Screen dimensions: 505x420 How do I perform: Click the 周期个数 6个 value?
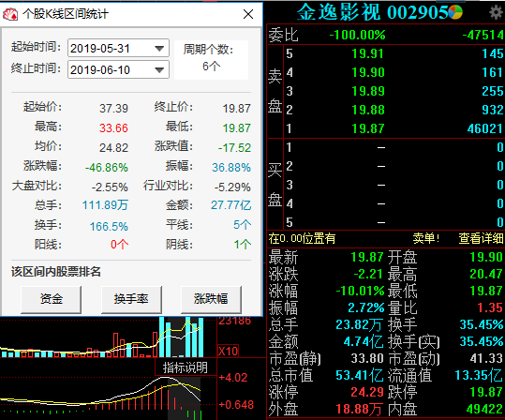coord(212,67)
